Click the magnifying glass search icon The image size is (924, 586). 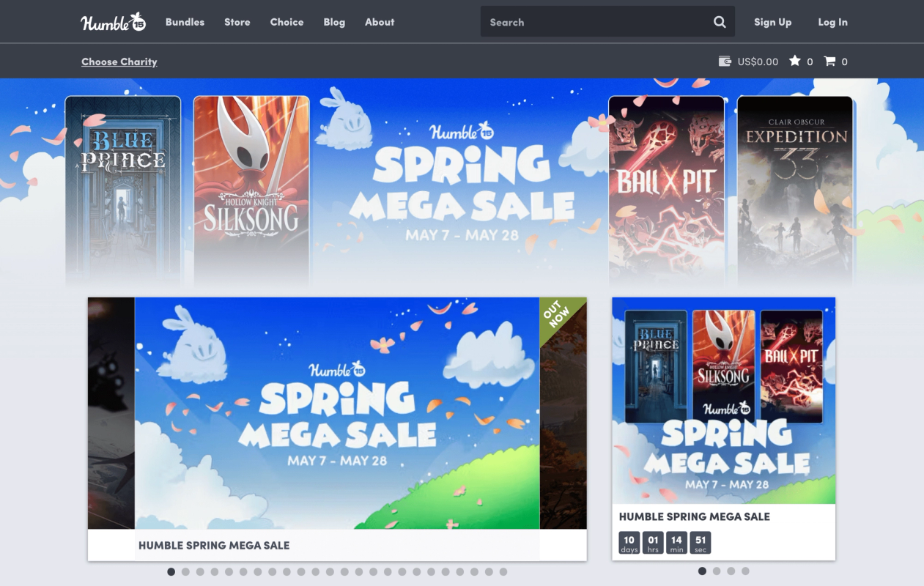coord(720,22)
